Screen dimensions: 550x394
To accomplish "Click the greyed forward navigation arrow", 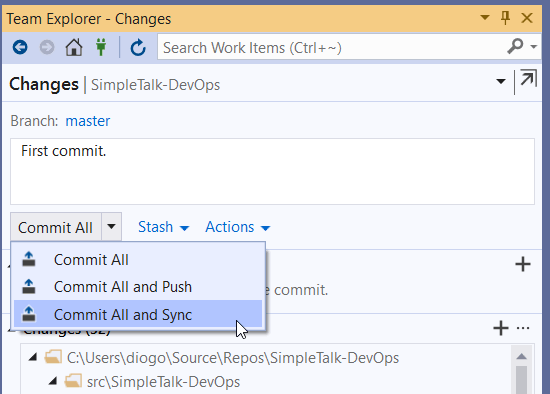I will click(47, 47).
